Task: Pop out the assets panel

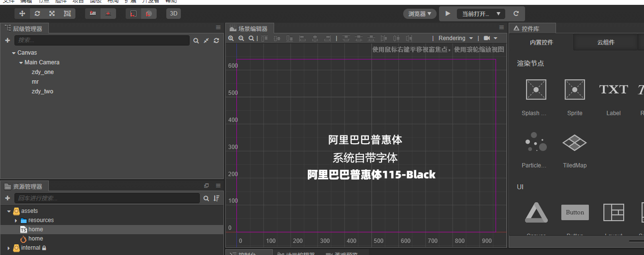Action: pos(206,185)
